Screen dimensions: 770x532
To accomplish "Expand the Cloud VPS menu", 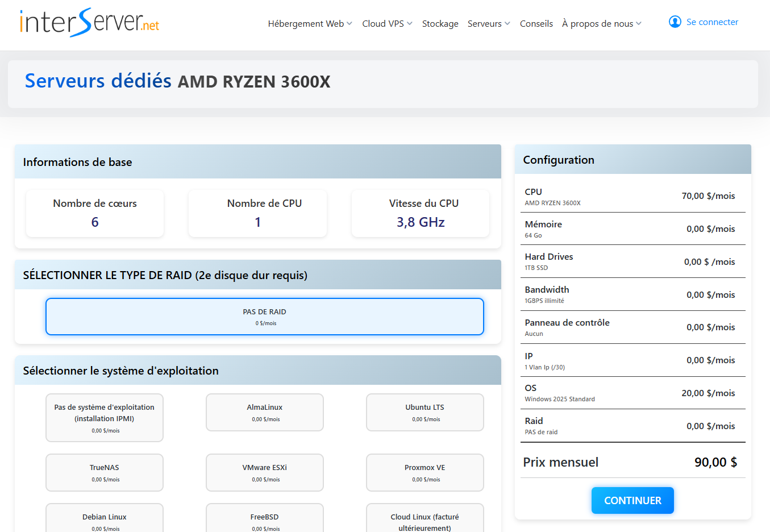I will tap(387, 23).
